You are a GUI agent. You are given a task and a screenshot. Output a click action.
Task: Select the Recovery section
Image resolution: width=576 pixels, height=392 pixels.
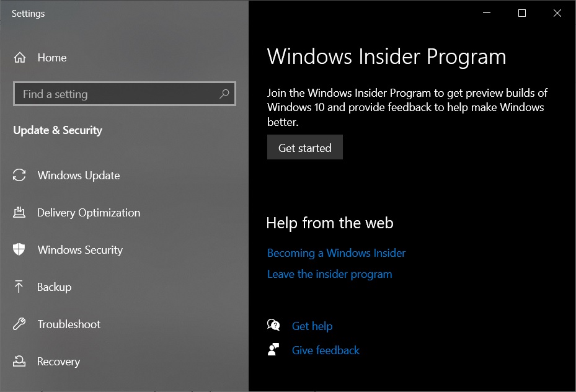(58, 362)
